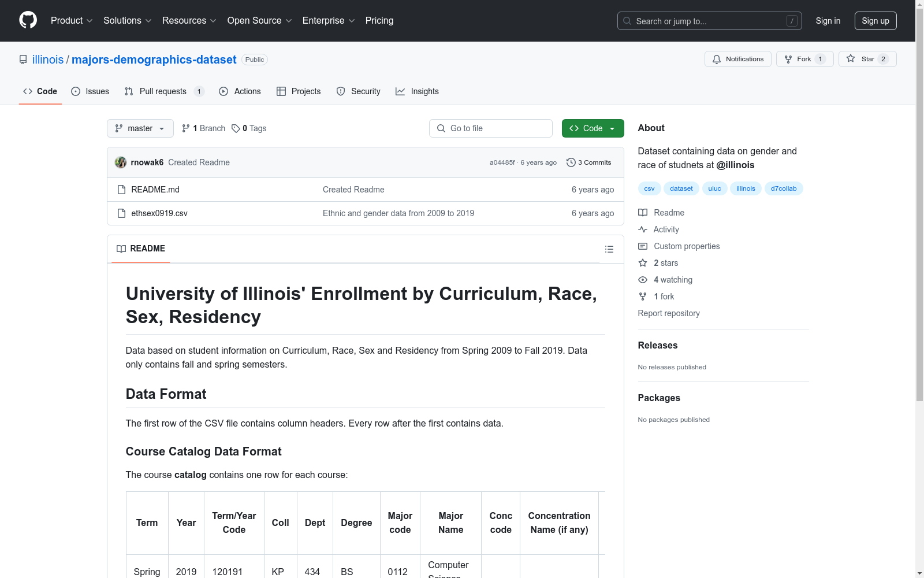924x578 pixels.
Task: Open majors-demographics-dataset repository link
Action: 154,60
